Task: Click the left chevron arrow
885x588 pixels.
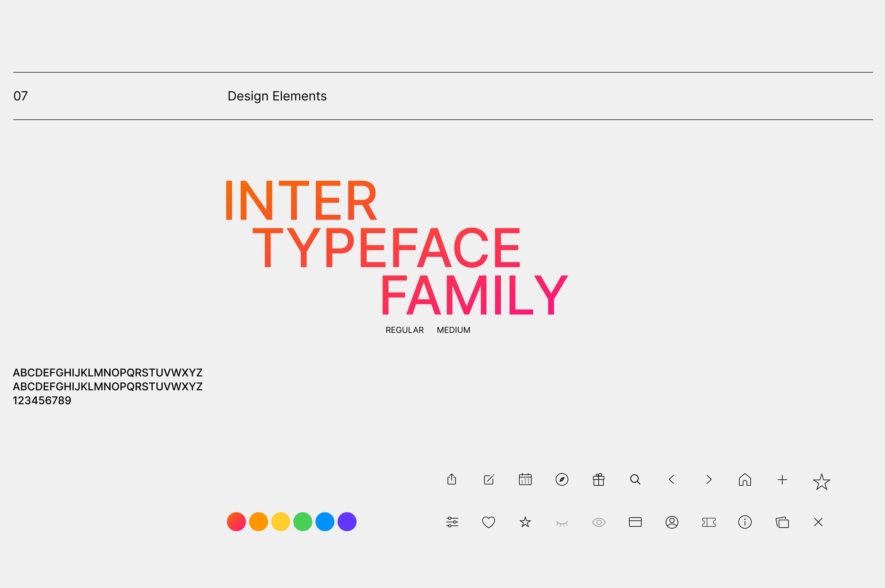Action: pos(671,479)
